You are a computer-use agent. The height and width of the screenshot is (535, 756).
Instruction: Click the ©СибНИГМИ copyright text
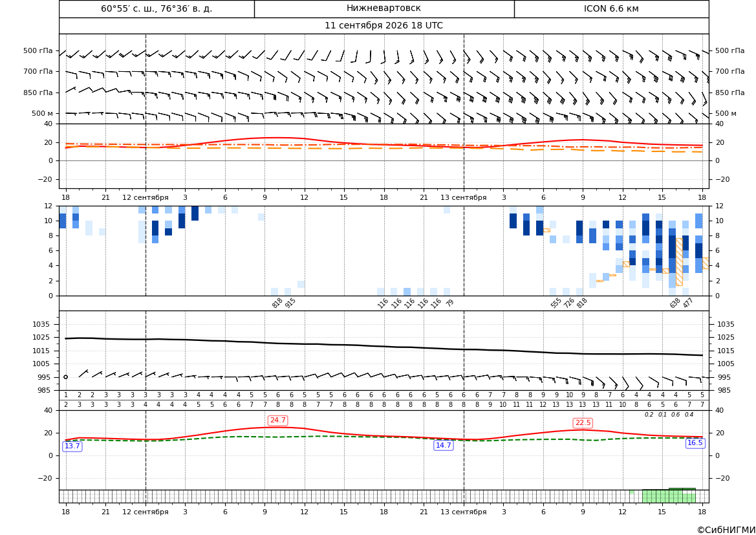click(726, 530)
